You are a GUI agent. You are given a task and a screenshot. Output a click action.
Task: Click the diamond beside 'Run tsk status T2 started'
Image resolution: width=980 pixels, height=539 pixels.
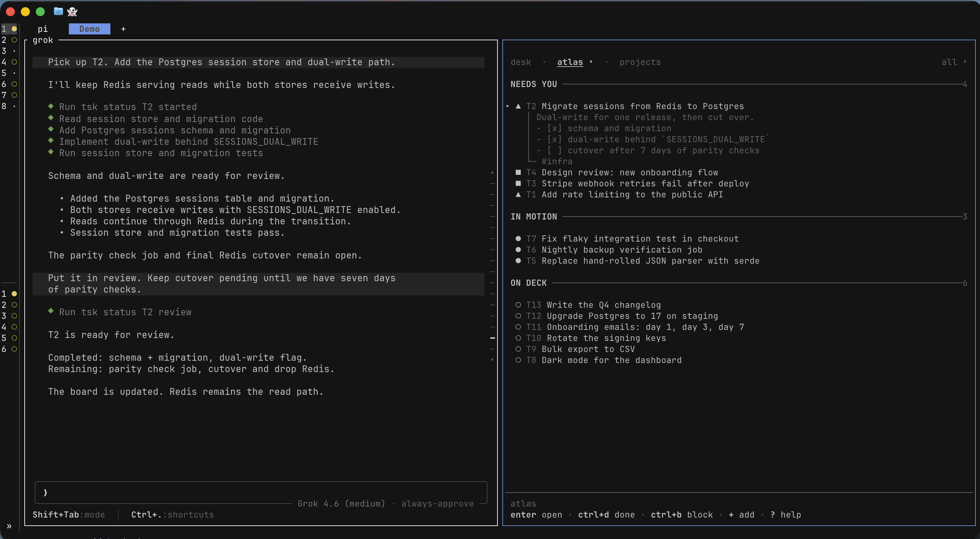51,106
